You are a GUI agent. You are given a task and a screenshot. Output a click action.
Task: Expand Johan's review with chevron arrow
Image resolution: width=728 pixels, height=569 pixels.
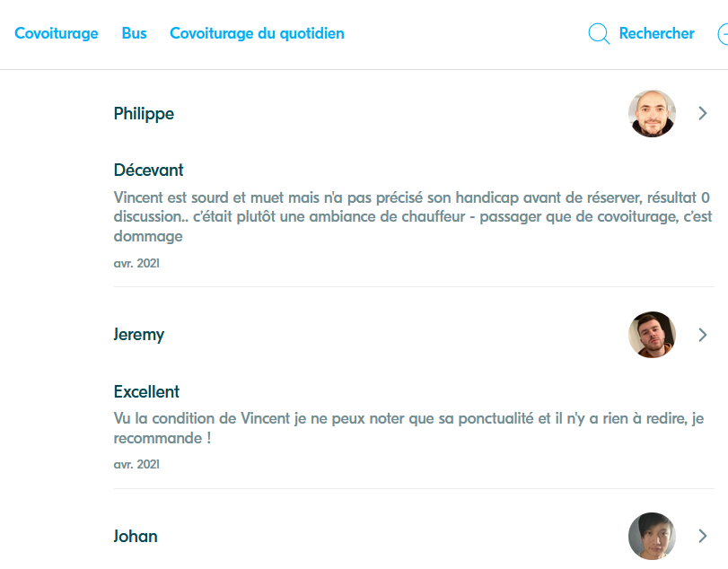703,536
